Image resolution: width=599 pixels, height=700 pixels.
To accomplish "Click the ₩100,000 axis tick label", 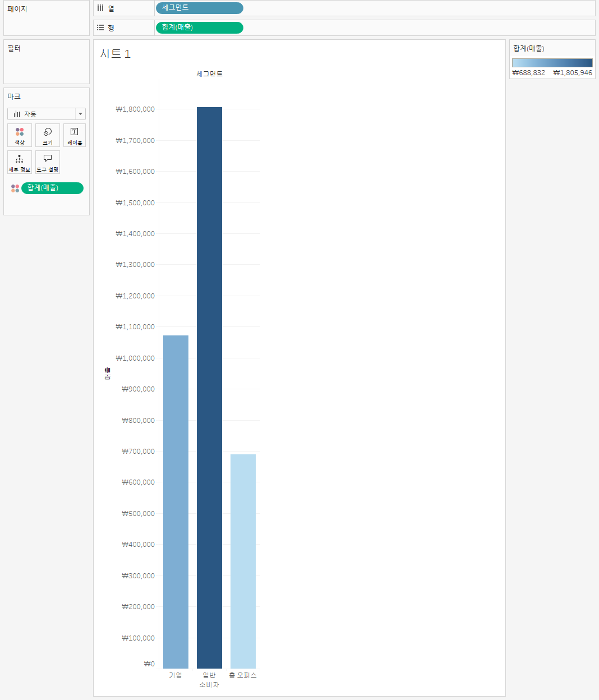I will pos(138,638).
